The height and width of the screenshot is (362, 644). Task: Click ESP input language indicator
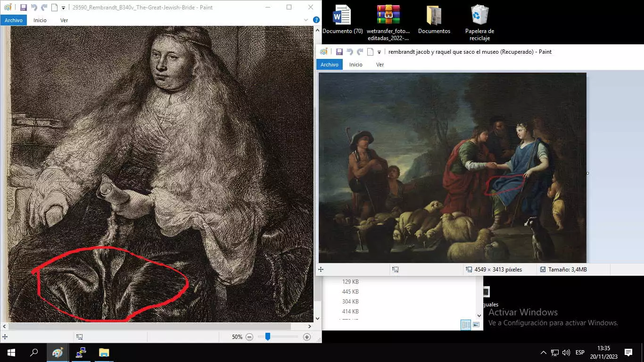580,353
